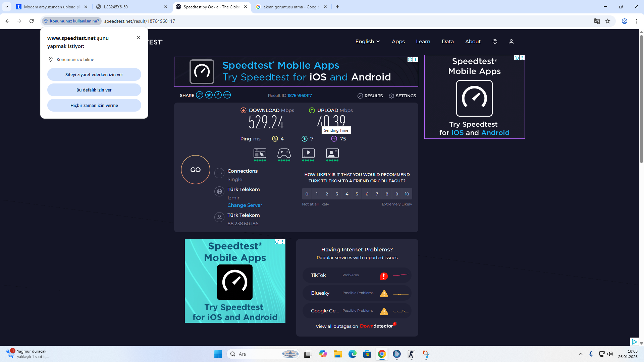Share the result on Facebook
The width and height of the screenshot is (644, 362).
click(x=218, y=95)
